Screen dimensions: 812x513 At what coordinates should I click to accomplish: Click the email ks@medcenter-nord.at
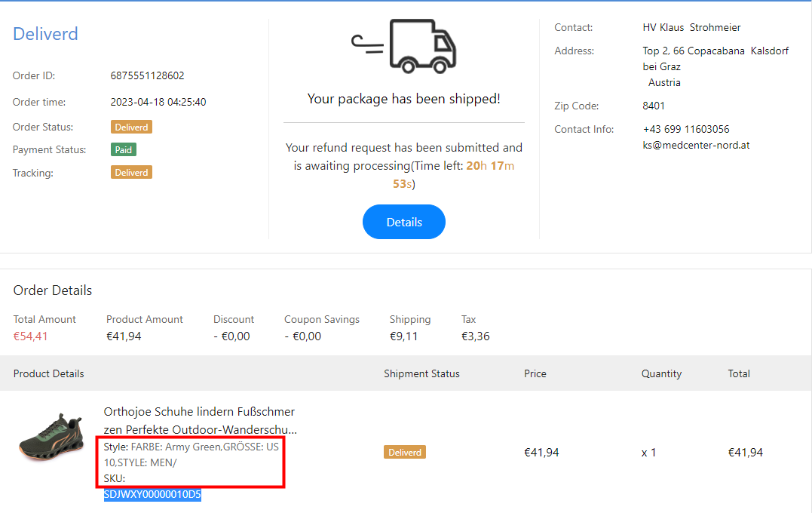point(696,145)
